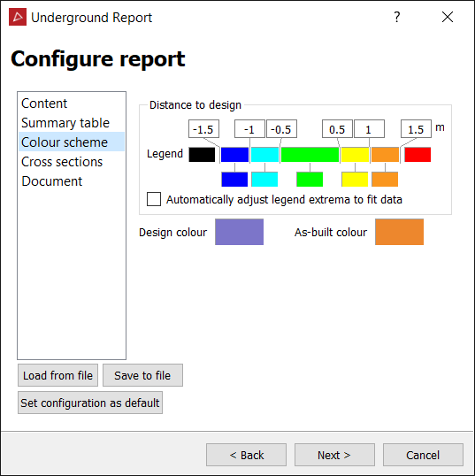Edit the -1.5 legend threshold field
The width and height of the screenshot is (475, 476).
(x=203, y=129)
